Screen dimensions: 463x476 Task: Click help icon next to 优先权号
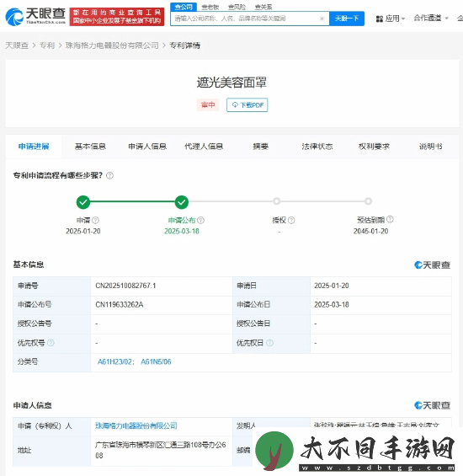point(51,343)
